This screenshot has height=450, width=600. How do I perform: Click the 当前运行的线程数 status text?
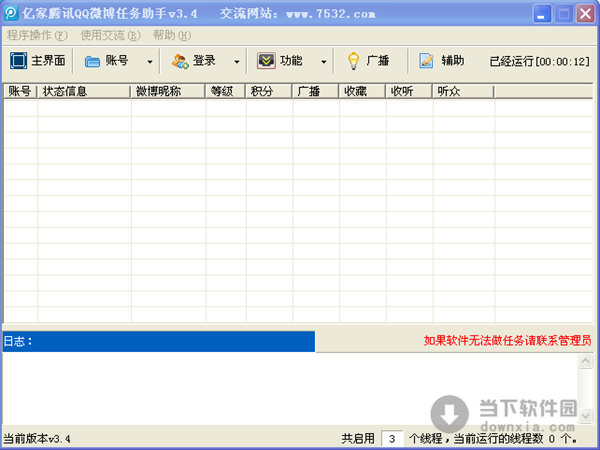click(498, 439)
